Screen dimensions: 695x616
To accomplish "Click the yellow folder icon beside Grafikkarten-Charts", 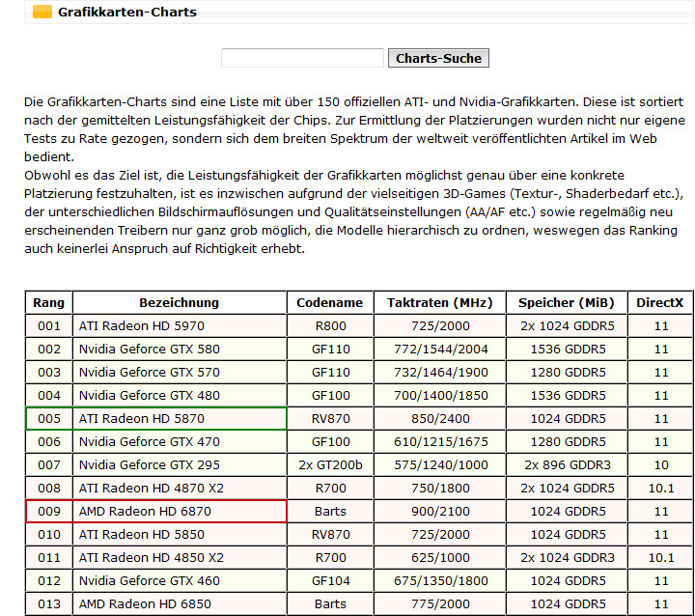I will (x=42, y=12).
